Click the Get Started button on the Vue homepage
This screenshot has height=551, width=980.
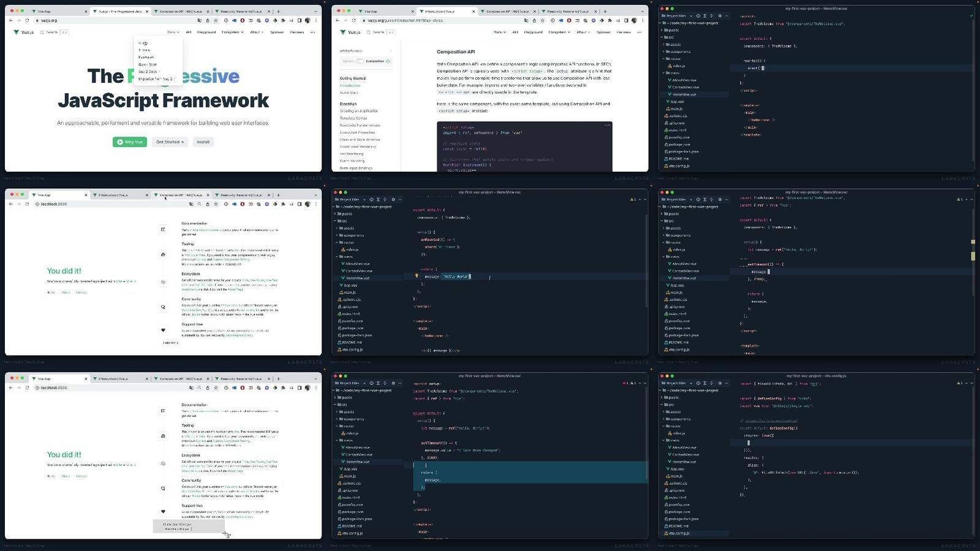pos(170,142)
